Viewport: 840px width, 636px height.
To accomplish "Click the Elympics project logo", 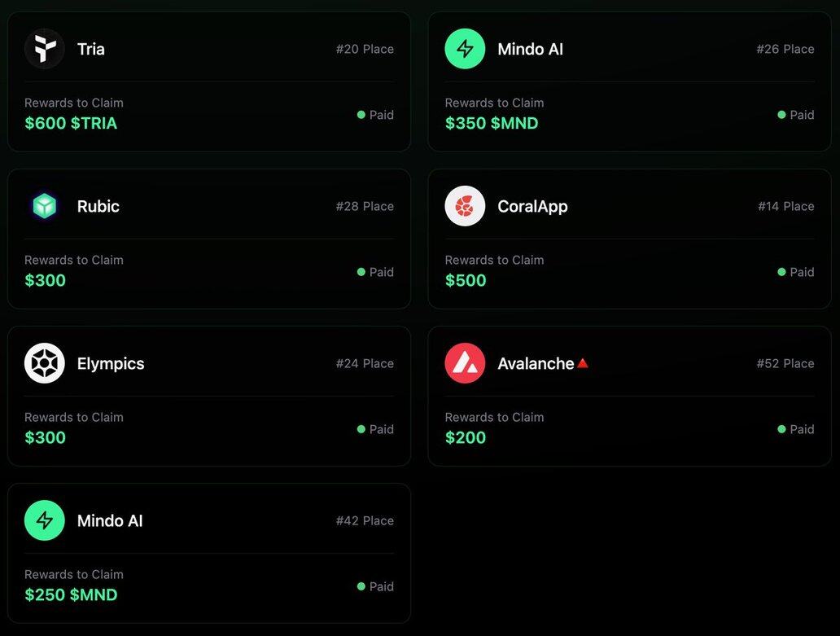I will point(45,363).
